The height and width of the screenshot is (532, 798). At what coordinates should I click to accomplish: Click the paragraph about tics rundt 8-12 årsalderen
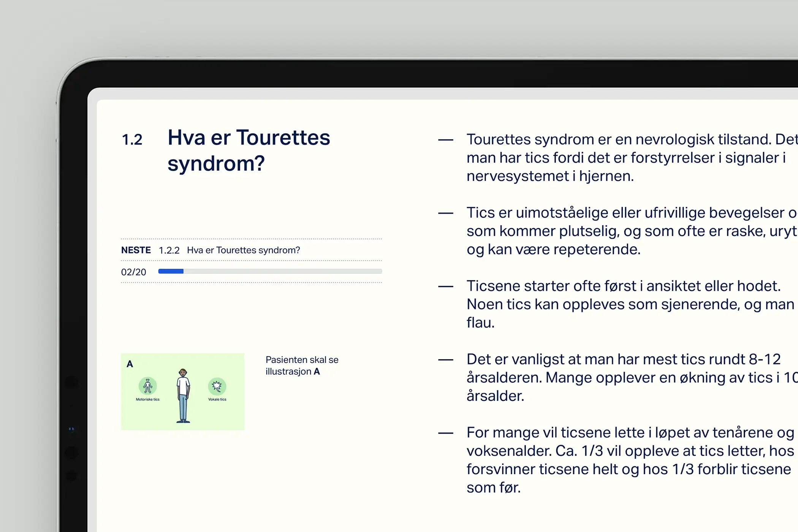(x=623, y=378)
